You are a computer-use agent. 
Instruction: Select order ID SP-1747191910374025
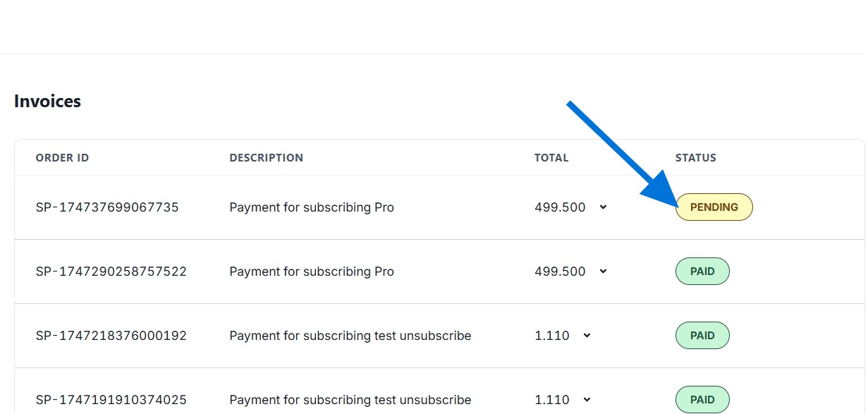[x=111, y=400]
